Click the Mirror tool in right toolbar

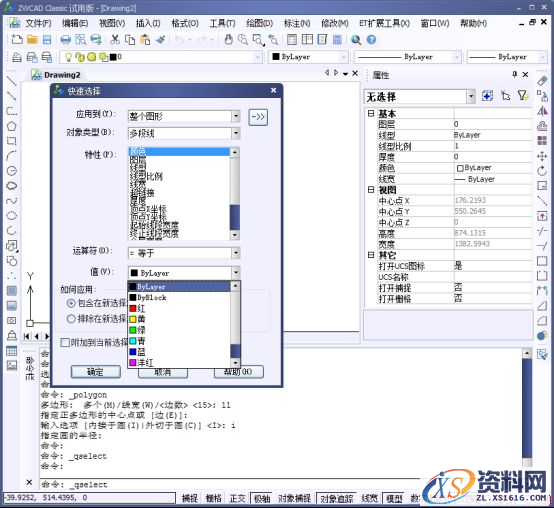tap(542, 111)
